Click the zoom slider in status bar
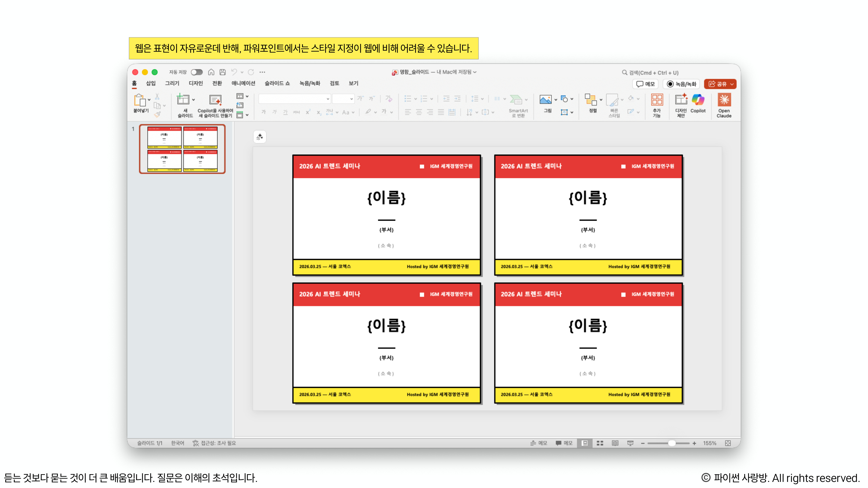Viewport: 868px width, 488px height. point(672,443)
